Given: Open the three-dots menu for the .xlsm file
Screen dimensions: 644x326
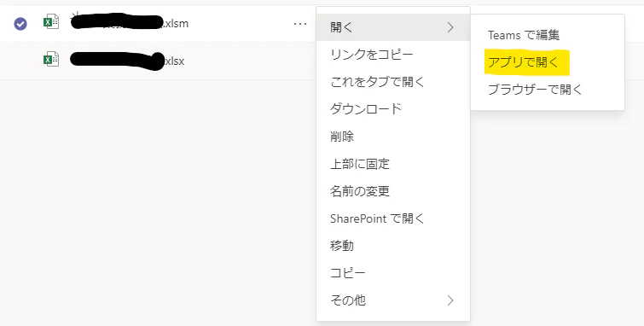Looking at the screenshot, I should point(300,24).
